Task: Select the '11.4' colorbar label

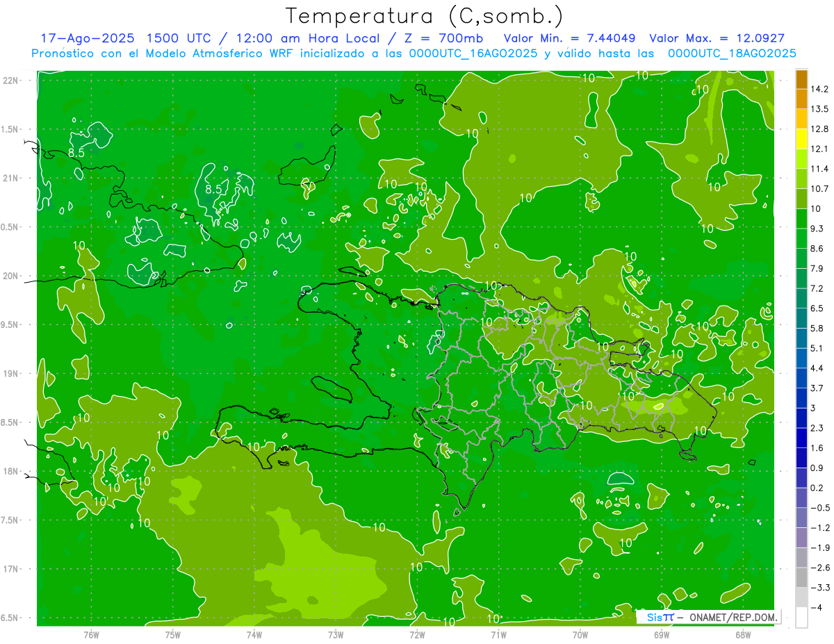Action: [x=820, y=169]
